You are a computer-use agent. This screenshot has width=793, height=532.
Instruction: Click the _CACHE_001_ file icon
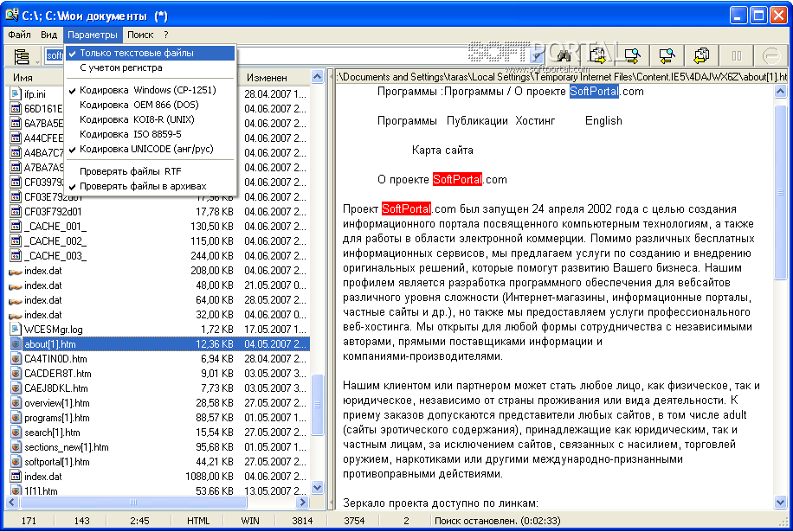coord(16,227)
